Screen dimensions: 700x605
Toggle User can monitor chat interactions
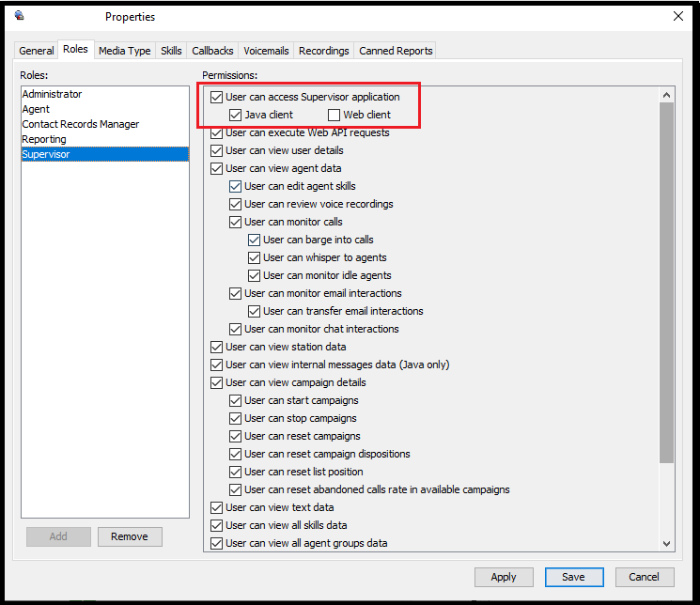point(235,329)
